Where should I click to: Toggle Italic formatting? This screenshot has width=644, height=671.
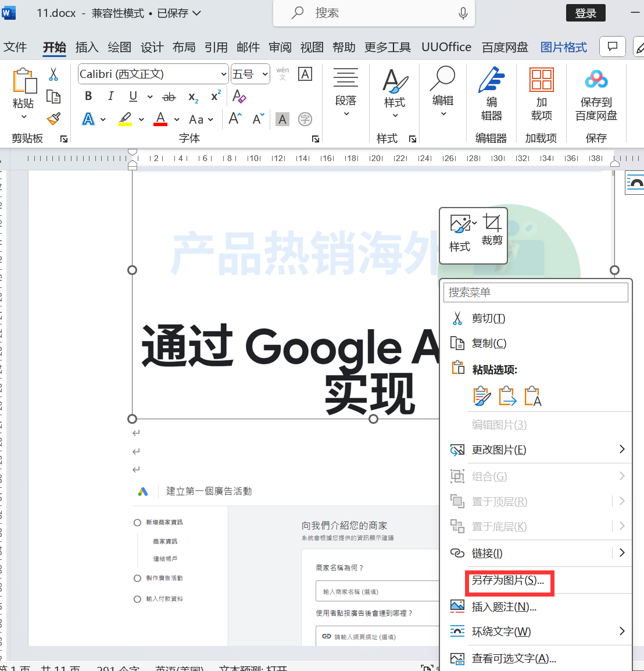[x=110, y=96]
